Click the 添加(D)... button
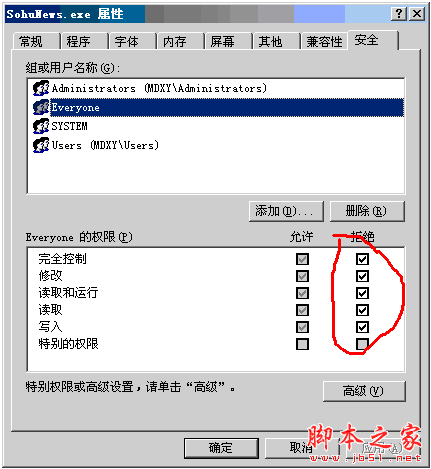Screen dimensions: 431x469 tap(286, 211)
